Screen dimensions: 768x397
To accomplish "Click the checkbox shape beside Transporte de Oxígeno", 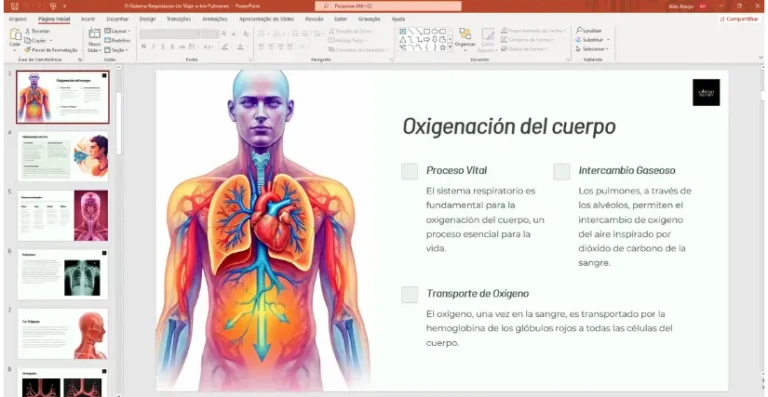I will [x=409, y=295].
